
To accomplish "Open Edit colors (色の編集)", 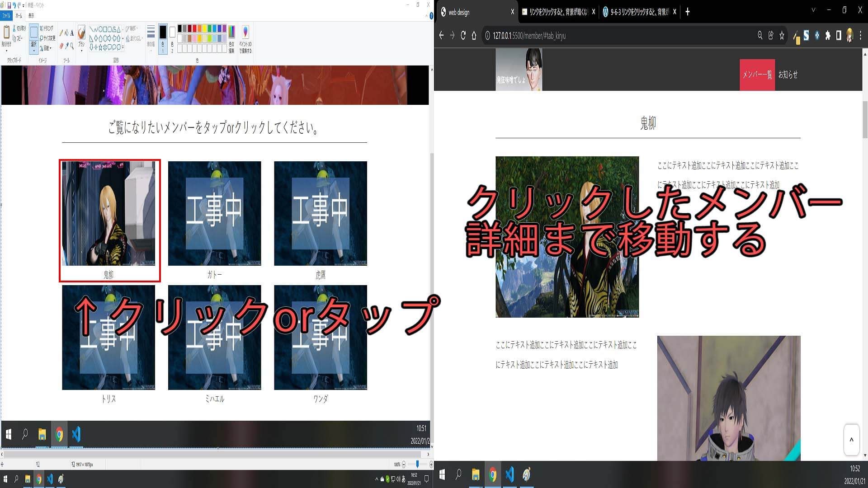I will 231,39.
